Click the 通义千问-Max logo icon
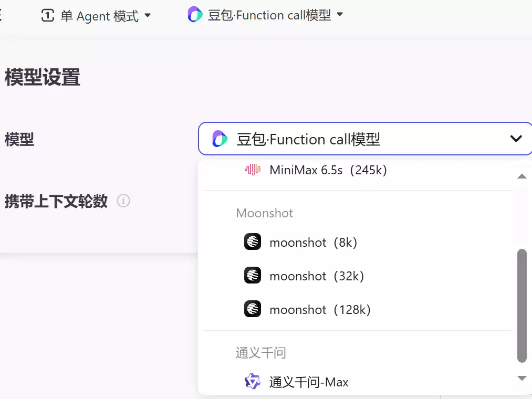Screen dimensions: 532x399 click(x=253, y=382)
